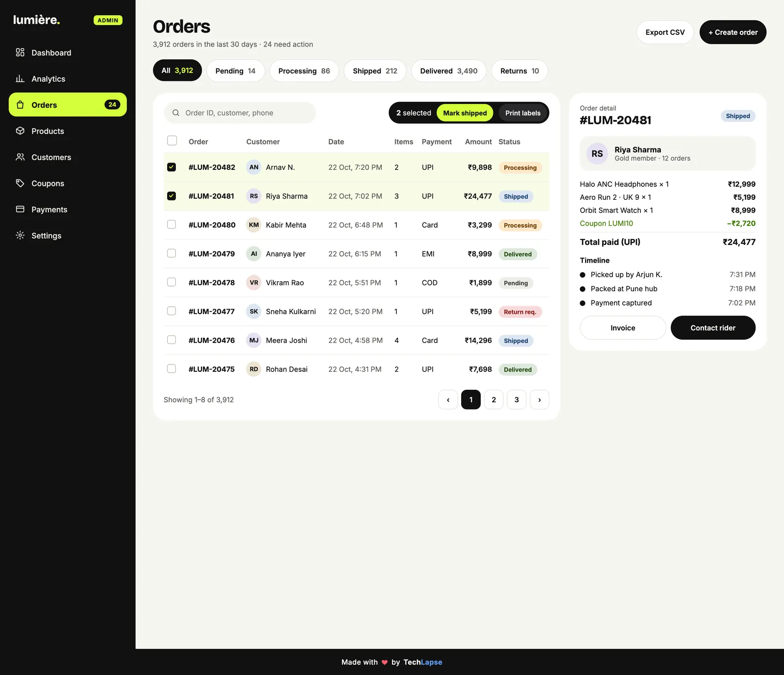Image resolution: width=784 pixels, height=675 pixels.
Task: Click the Shipped badge in order detail
Action: click(738, 116)
